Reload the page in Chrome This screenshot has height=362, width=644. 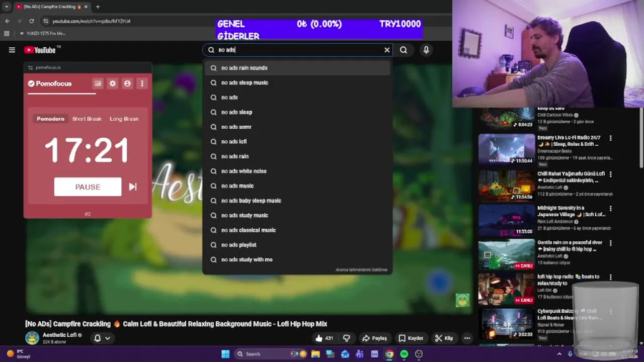tap(31, 21)
